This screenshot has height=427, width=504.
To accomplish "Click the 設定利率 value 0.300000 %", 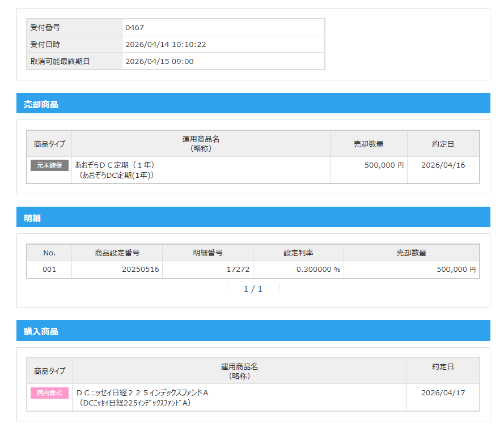I will 318,270.
